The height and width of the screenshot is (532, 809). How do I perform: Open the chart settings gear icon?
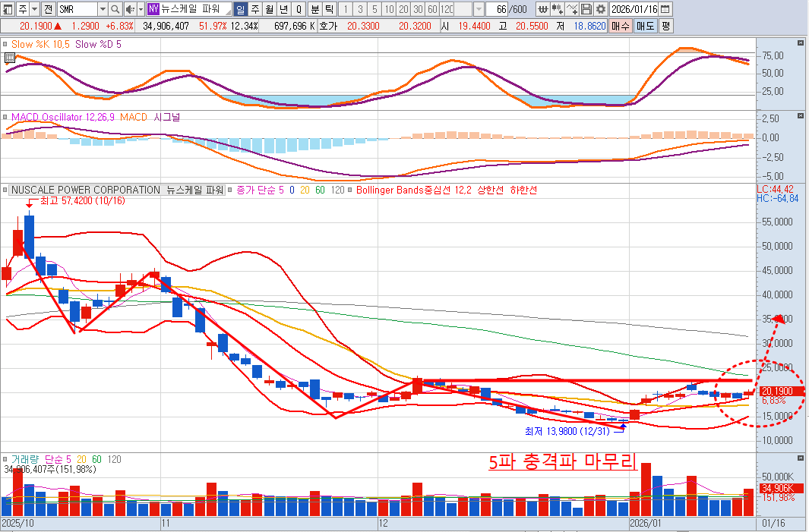tap(601, 9)
